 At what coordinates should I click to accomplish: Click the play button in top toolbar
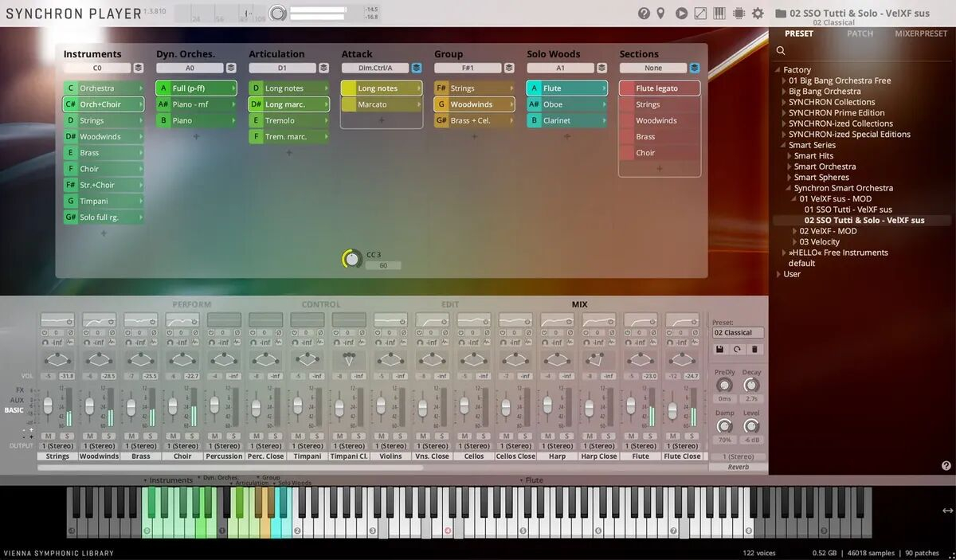click(681, 14)
